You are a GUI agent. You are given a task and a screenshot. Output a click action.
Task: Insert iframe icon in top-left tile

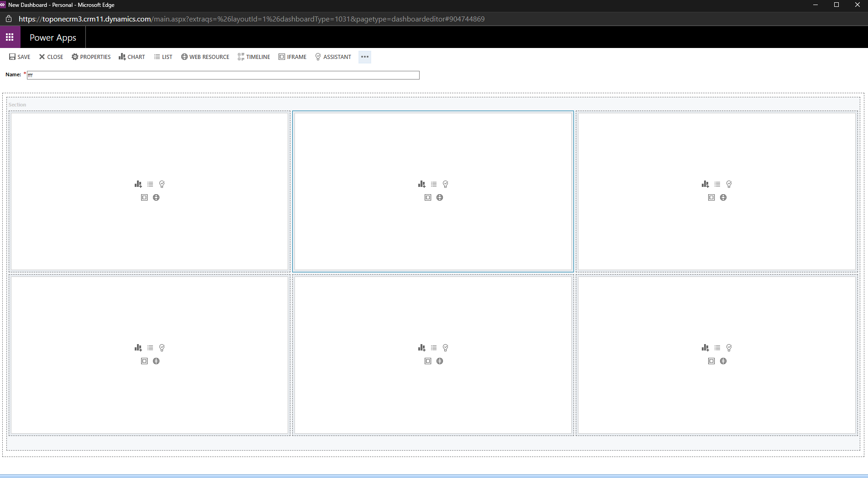tap(144, 197)
